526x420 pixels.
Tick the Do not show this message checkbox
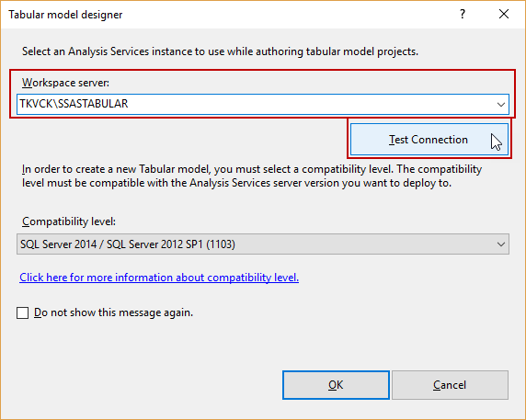click(22, 312)
